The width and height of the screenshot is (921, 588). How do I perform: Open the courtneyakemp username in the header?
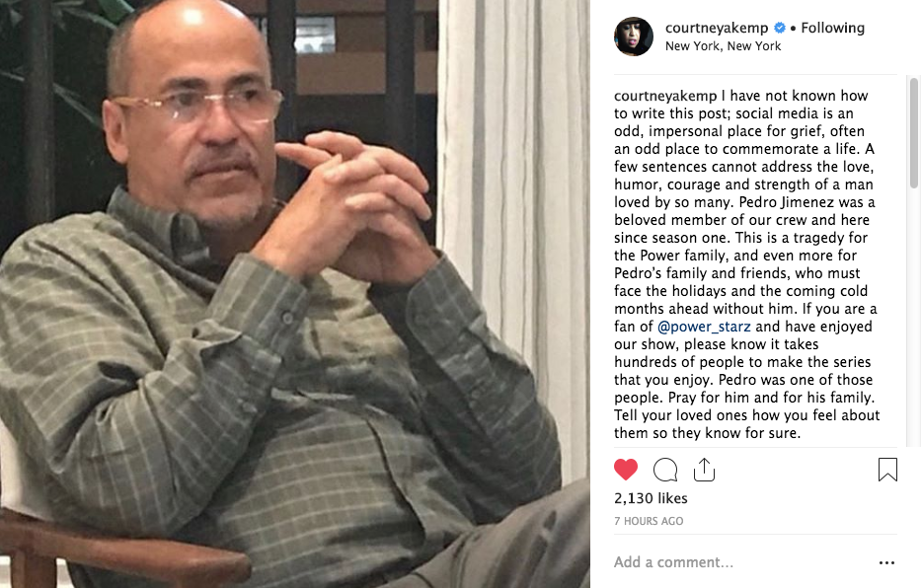[717, 28]
